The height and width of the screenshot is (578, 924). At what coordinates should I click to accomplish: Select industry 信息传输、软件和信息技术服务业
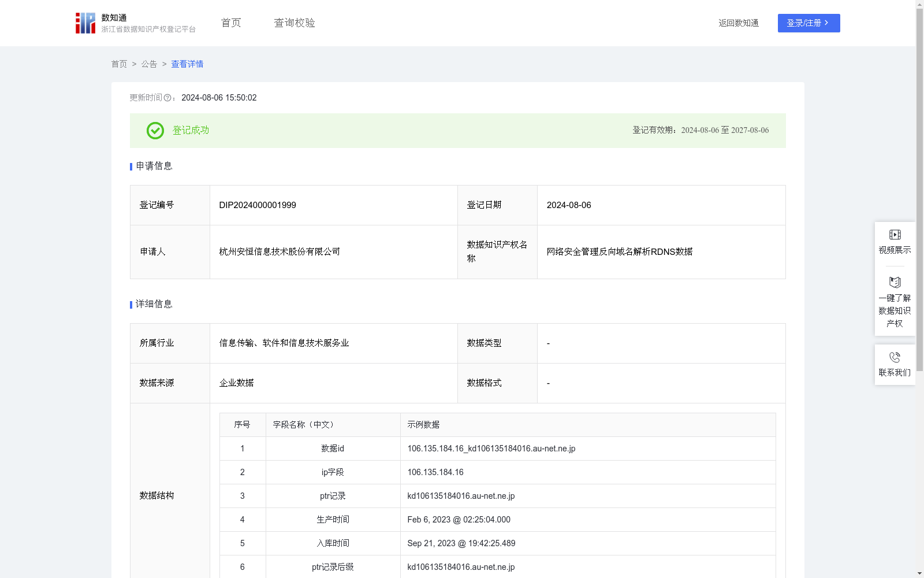coord(284,343)
